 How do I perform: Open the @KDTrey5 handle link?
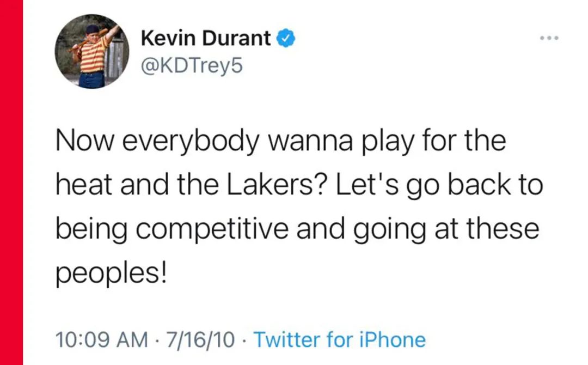tap(191, 66)
